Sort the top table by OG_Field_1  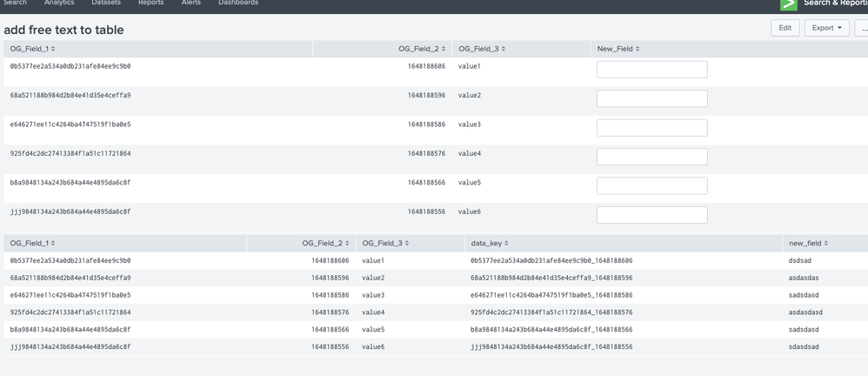[32, 49]
